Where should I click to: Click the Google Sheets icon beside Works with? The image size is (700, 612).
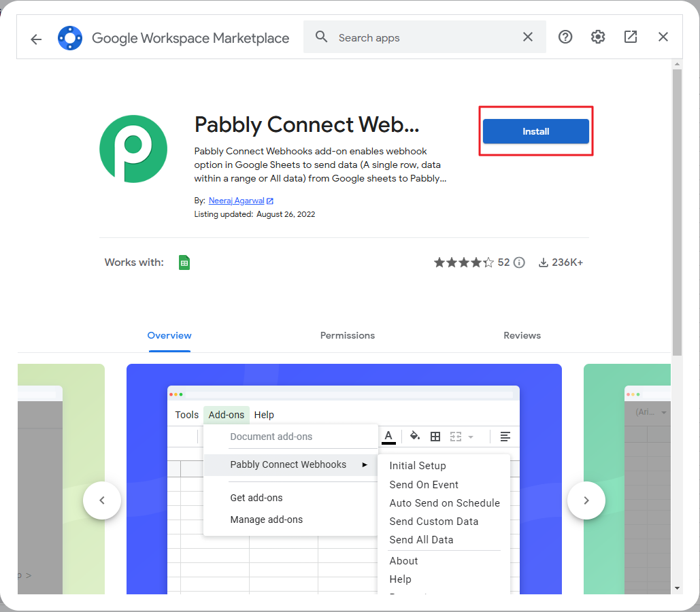coord(184,262)
